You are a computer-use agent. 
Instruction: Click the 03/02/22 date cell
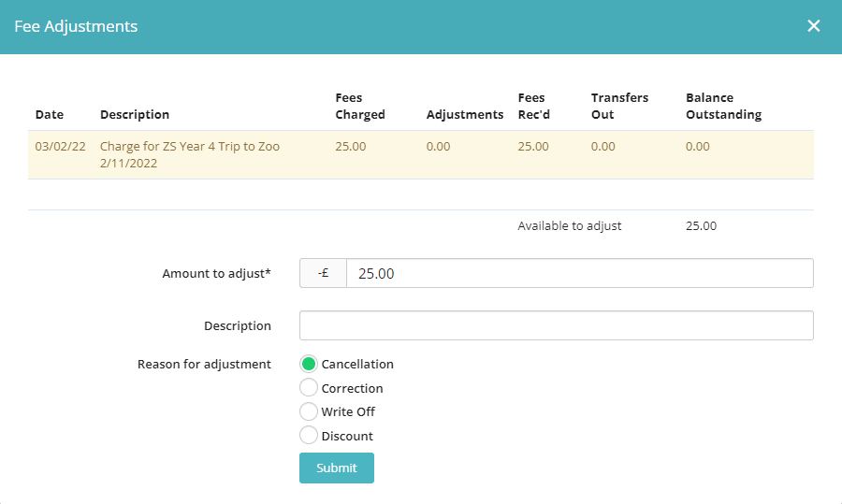[x=60, y=147]
